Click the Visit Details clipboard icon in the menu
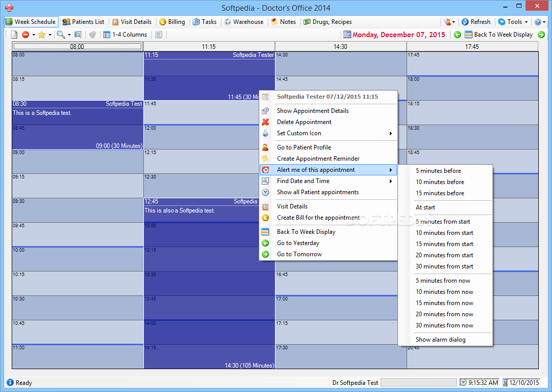This screenshot has width=552, height=392. pos(265,206)
